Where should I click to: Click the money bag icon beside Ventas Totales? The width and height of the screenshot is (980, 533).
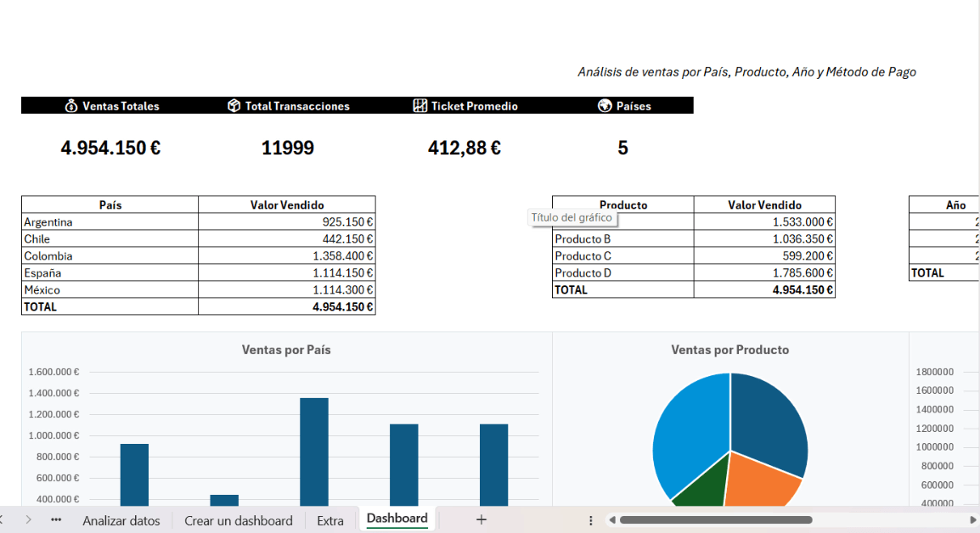[71, 105]
